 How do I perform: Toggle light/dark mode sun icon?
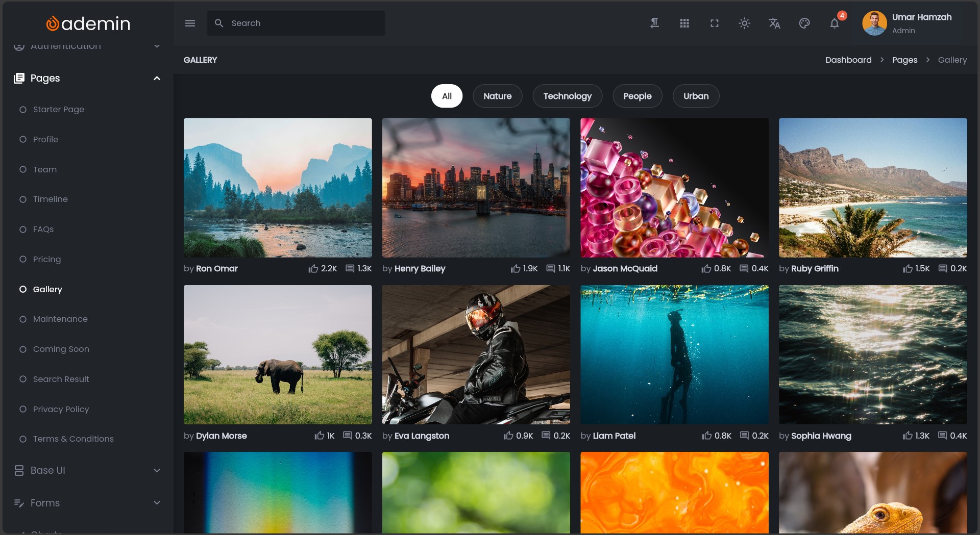[x=744, y=23]
